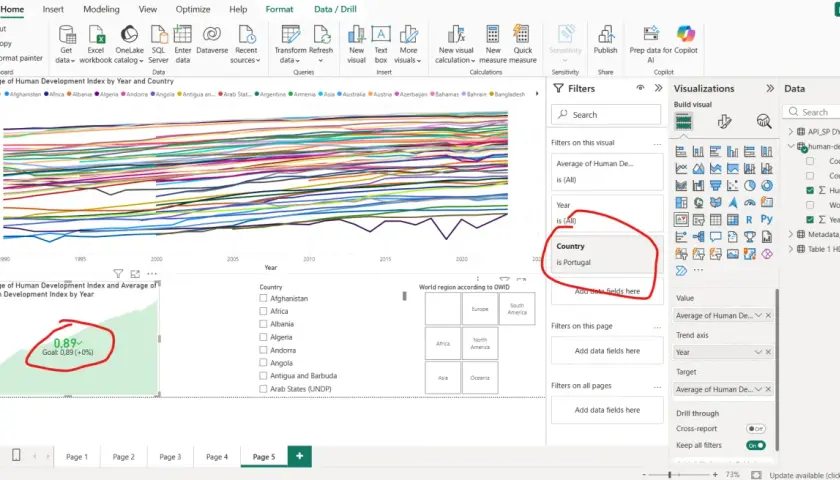This screenshot has width=840, height=480.
Task: Expand the Trend axis Year field chevron
Action: 758,352
